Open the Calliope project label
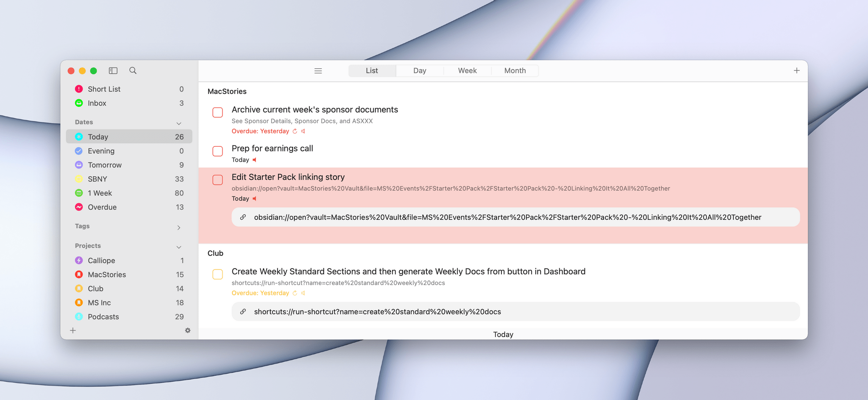 [101, 260]
